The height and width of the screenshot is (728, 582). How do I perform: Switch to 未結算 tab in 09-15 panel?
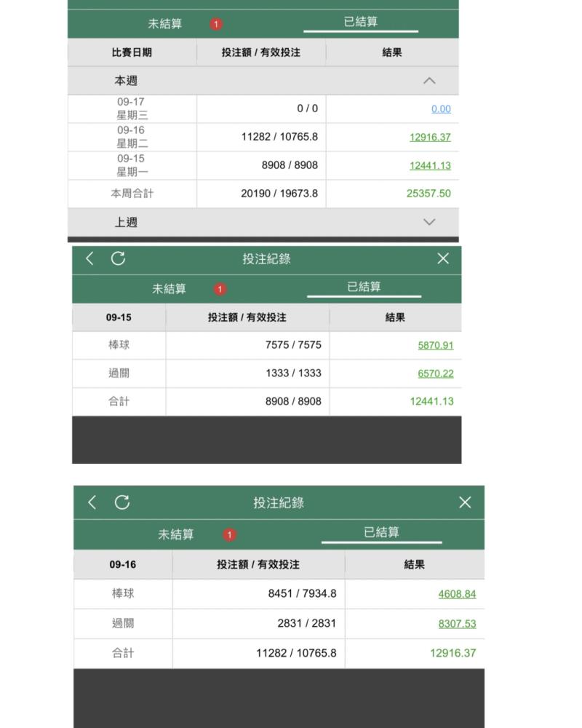pos(169,289)
